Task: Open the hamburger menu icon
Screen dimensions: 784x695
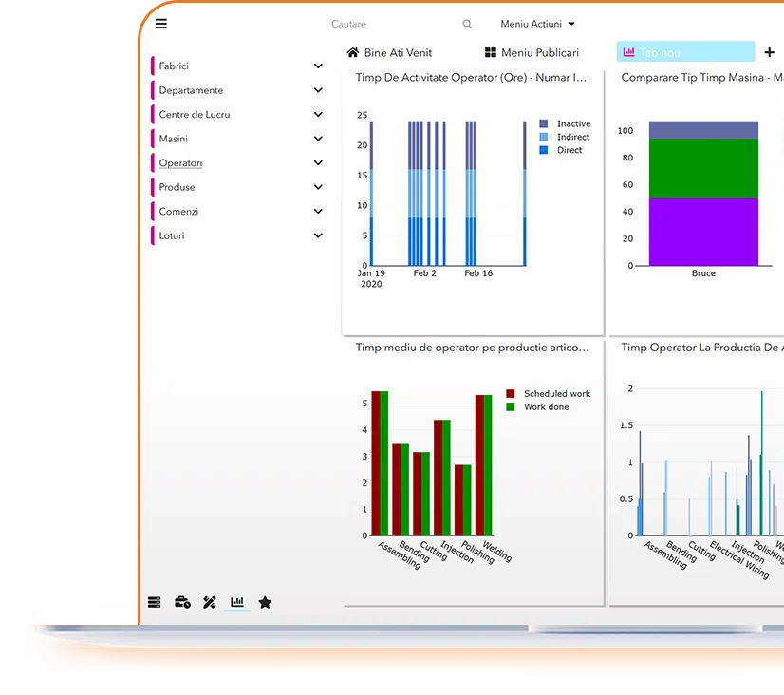Action: click(x=161, y=25)
